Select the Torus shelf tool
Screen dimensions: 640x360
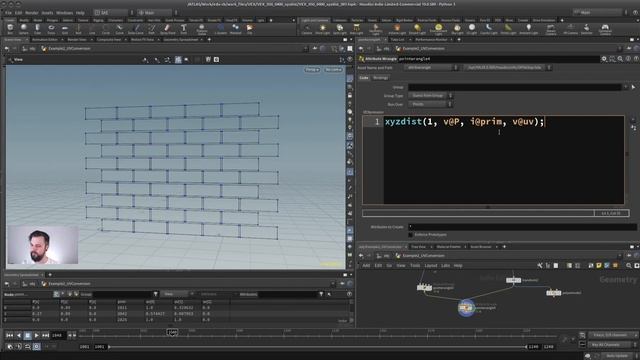pyautogui.click(x=51, y=29)
